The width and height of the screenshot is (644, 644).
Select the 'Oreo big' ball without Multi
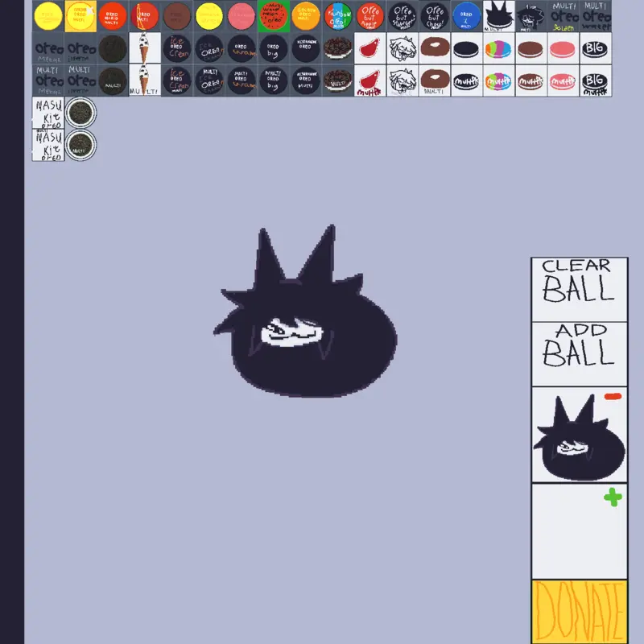tap(274, 48)
